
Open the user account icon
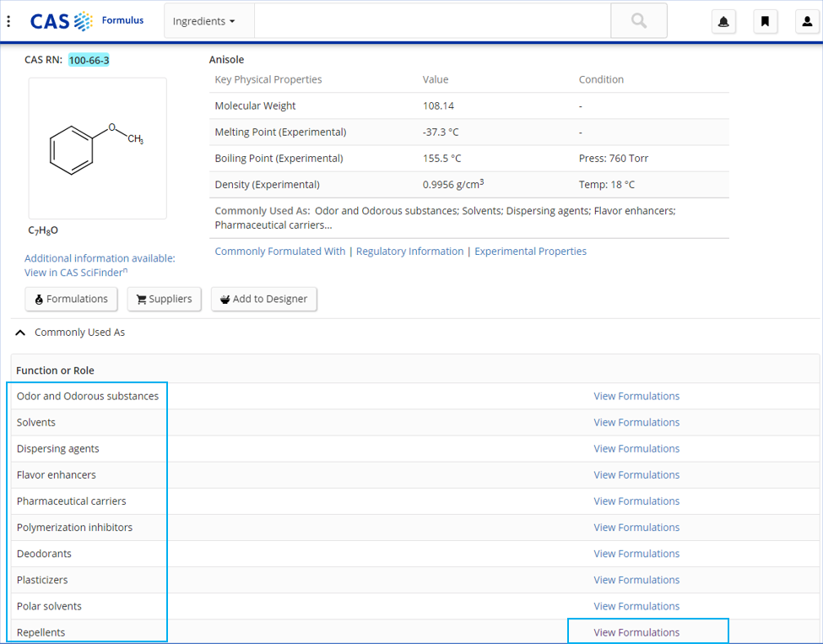coord(807,21)
